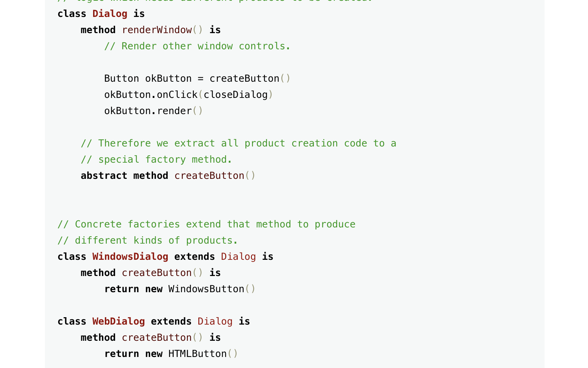
Task: Click the 'Render other window controls' comment
Action: (197, 46)
